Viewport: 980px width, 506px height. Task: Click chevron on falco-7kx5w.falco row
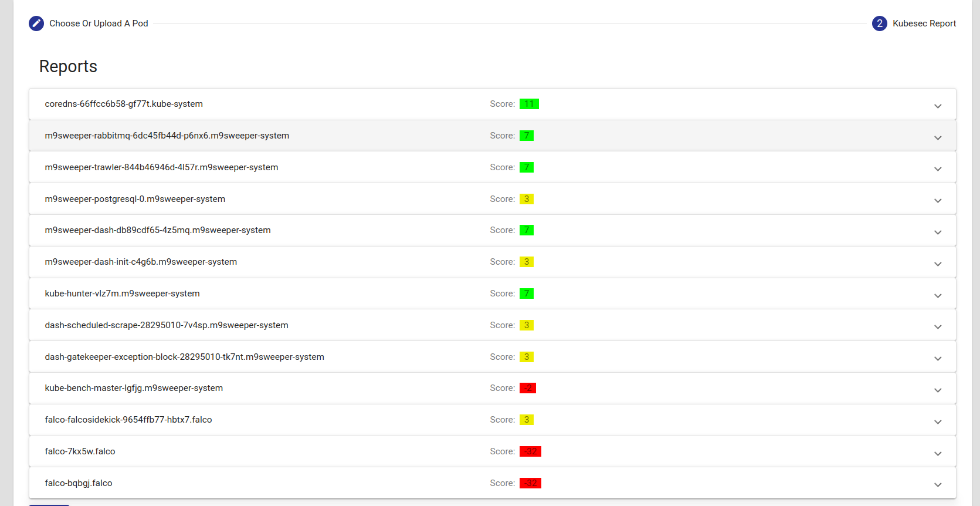coord(937,453)
